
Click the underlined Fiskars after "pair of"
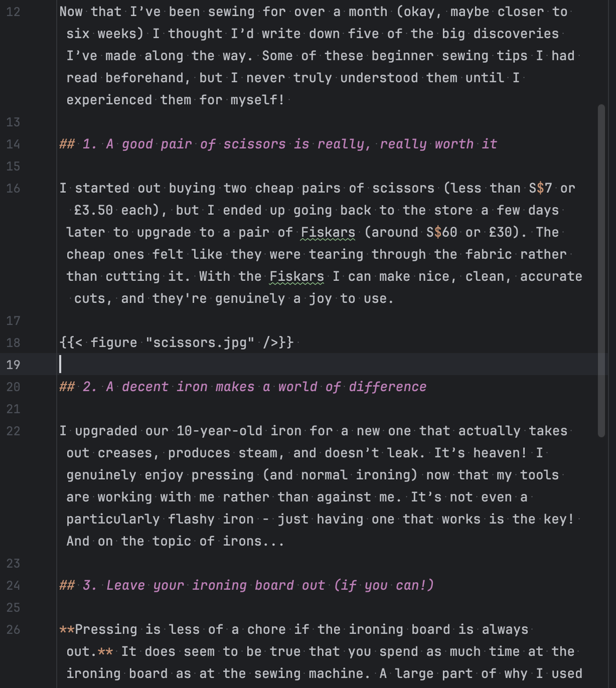click(x=328, y=232)
